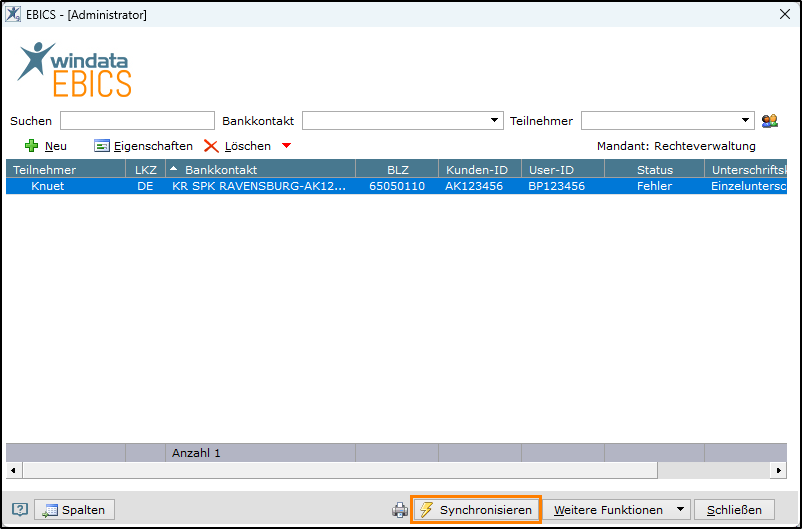Click the Neu button with green plus

coord(46,146)
